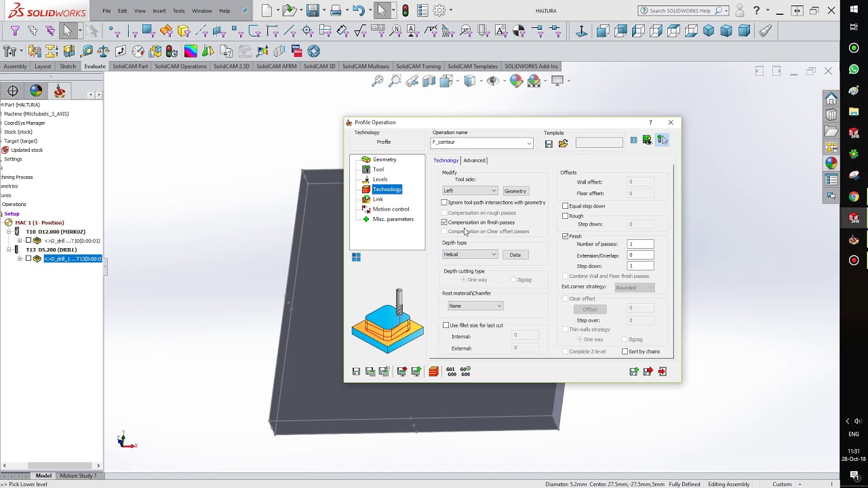Click the Geometry button next to Tool side
Viewport: 868px width, 488px height.
tap(515, 190)
